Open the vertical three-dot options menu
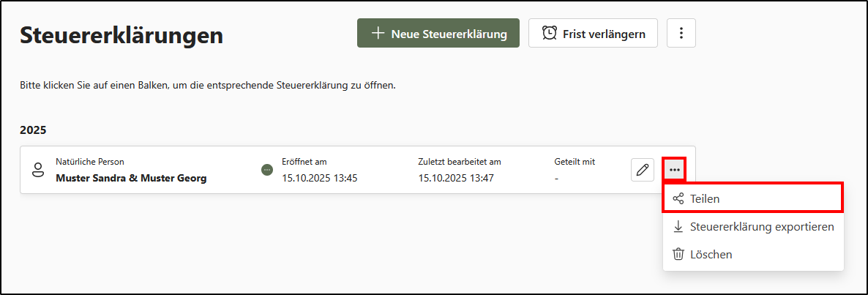The height and width of the screenshot is (295, 868). click(681, 33)
